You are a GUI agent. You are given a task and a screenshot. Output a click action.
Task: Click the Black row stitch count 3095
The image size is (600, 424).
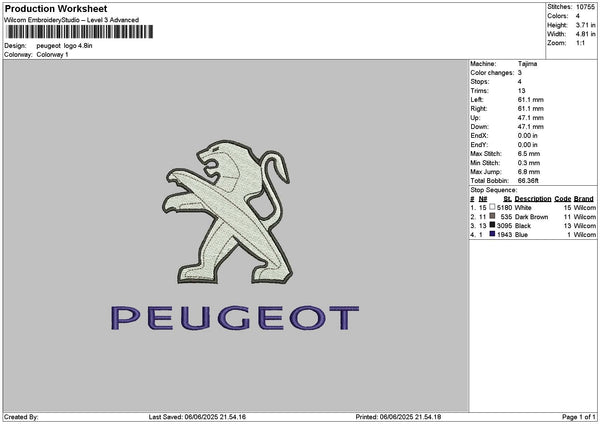[x=504, y=225]
